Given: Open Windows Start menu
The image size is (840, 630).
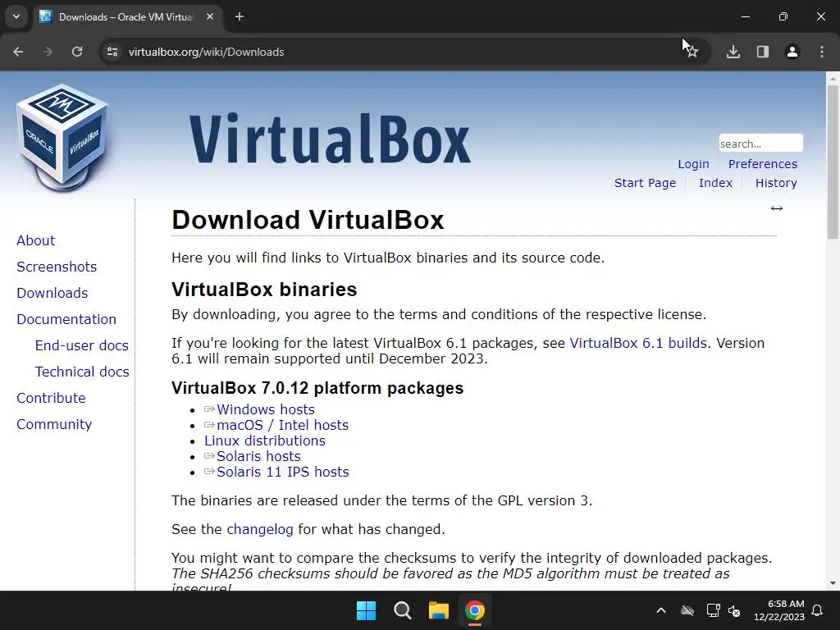Looking at the screenshot, I should [367, 610].
